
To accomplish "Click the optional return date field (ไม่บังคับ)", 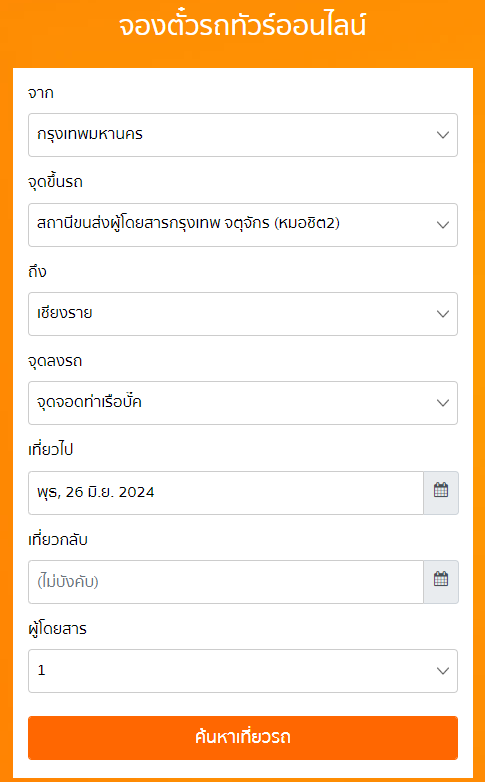I will 226,582.
